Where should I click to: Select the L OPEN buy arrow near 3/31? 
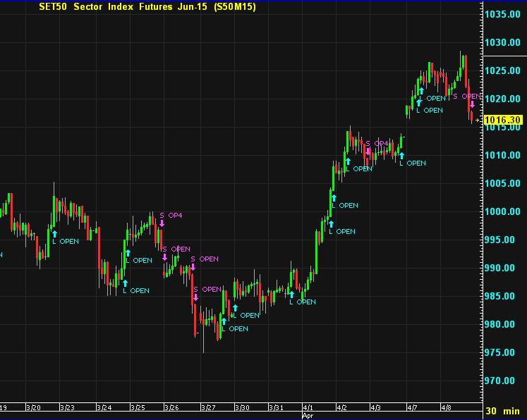[x=291, y=295]
